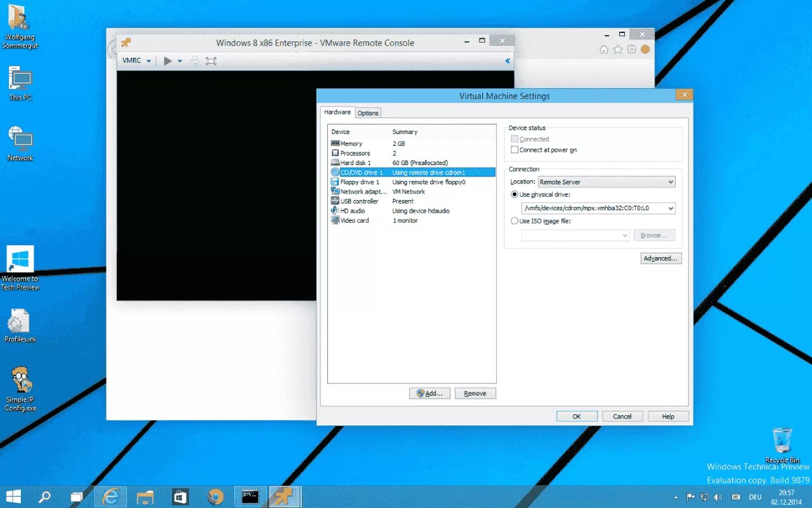Open Help for Virtual Machine Settings
The height and width of the screenshot is (508, 812).
click(668, 417)
